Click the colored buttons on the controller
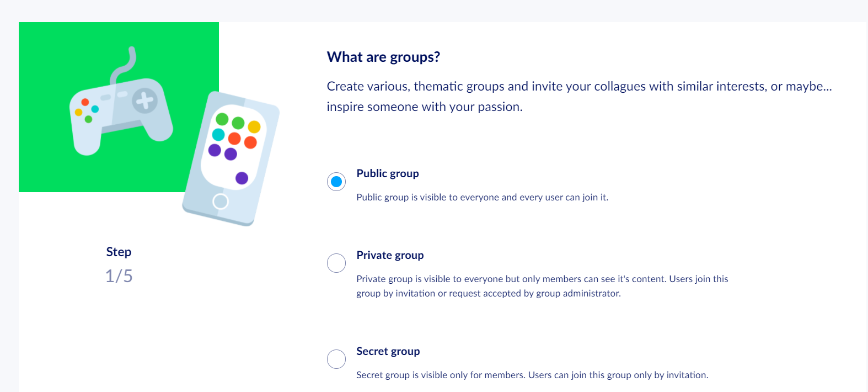 pos(87,110)
